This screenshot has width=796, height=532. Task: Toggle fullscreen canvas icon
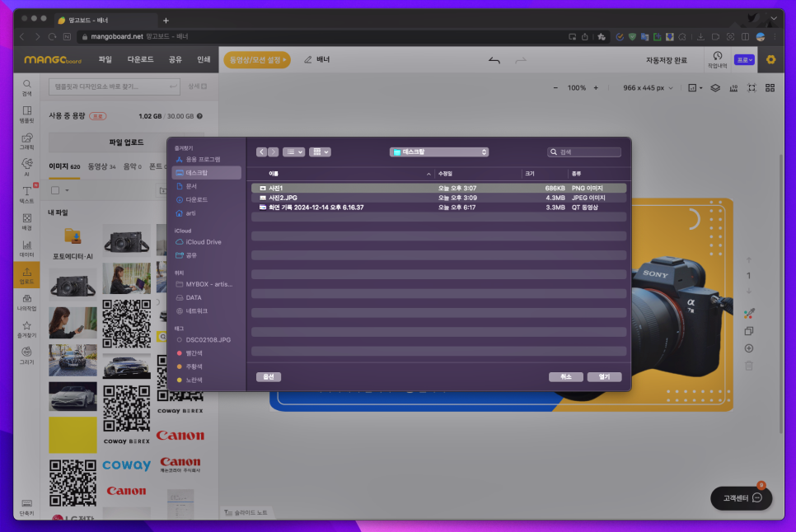[x=752, y=88]
